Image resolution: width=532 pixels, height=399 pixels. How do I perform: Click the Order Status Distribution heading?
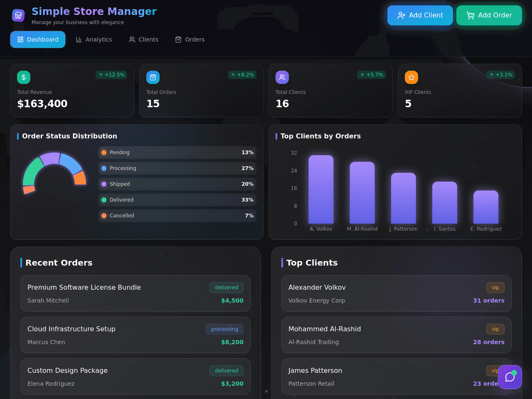click(69, 136)
